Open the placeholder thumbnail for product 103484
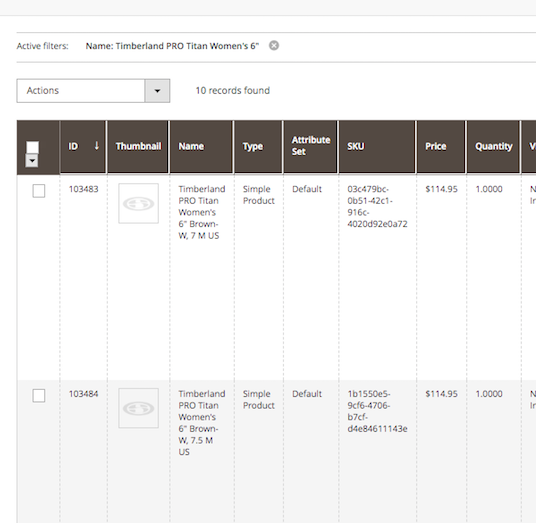The height and width of the screenshot is (523, 536). (x=138, y=408)
